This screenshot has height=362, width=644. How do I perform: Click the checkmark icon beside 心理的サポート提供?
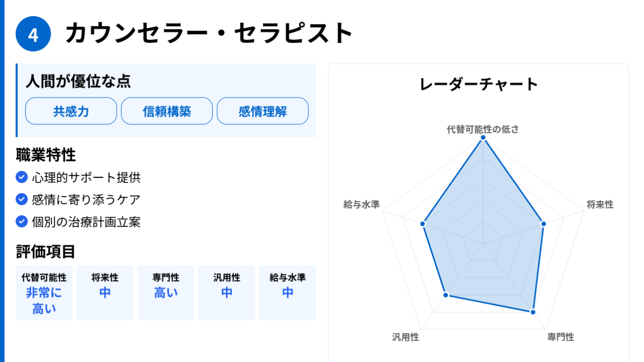pyautogui.click(x=22, y=177)
